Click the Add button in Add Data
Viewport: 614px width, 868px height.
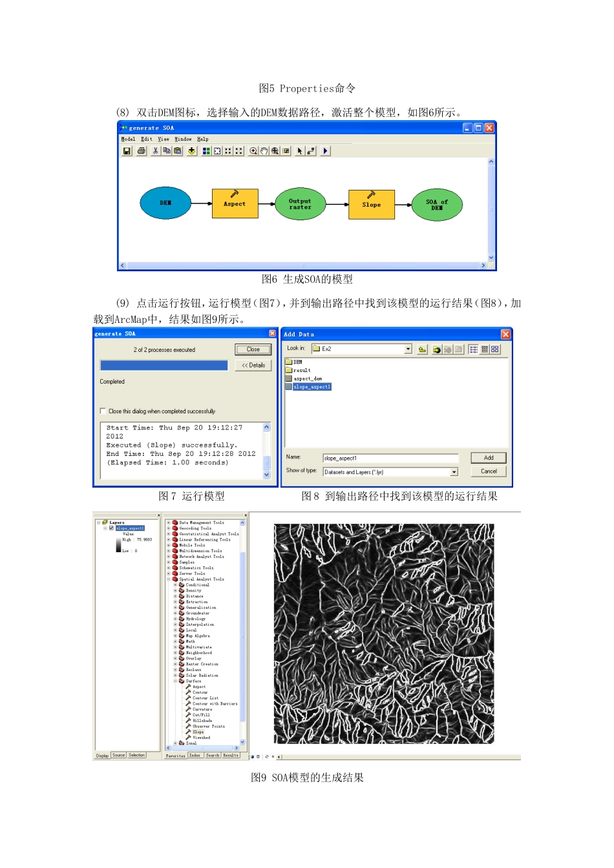coord(489,458)
